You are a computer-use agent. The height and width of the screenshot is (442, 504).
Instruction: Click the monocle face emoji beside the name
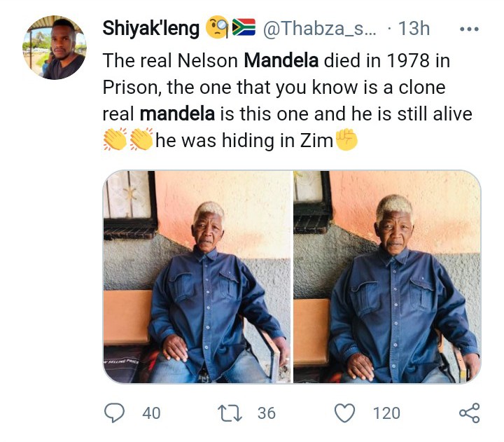(216, 29)
